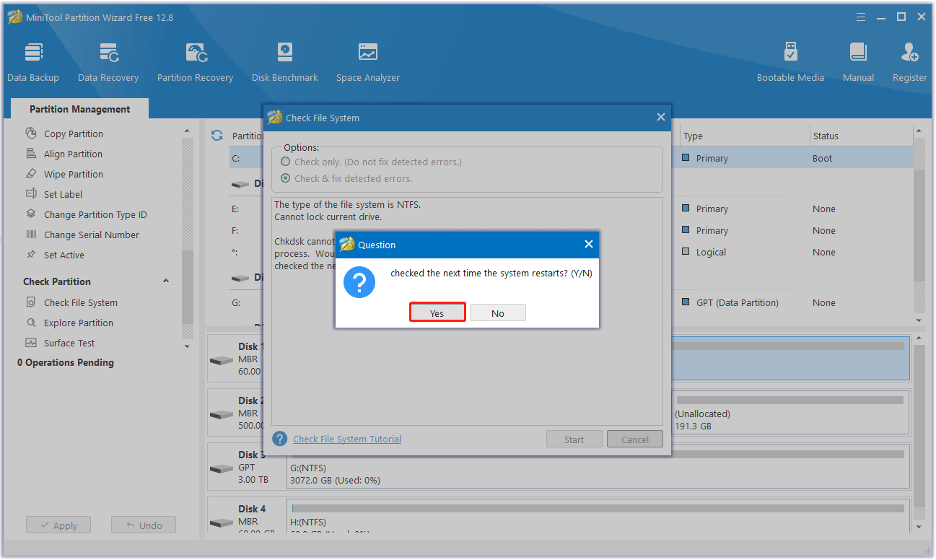Choose Set Active in sidebar
Screen dimensions: 936x560
point(64,255)
